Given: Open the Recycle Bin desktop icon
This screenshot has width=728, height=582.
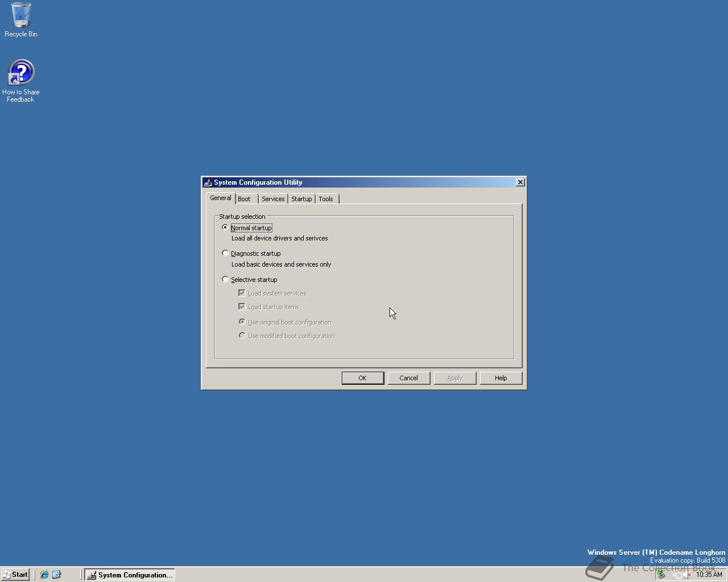Looking at the screenshot, I should [21, 19].
